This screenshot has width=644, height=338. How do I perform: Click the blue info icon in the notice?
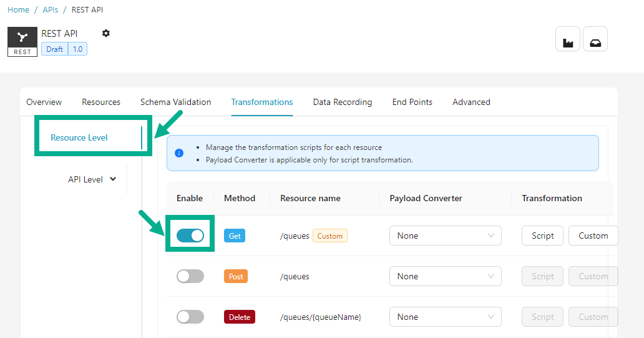179,153
